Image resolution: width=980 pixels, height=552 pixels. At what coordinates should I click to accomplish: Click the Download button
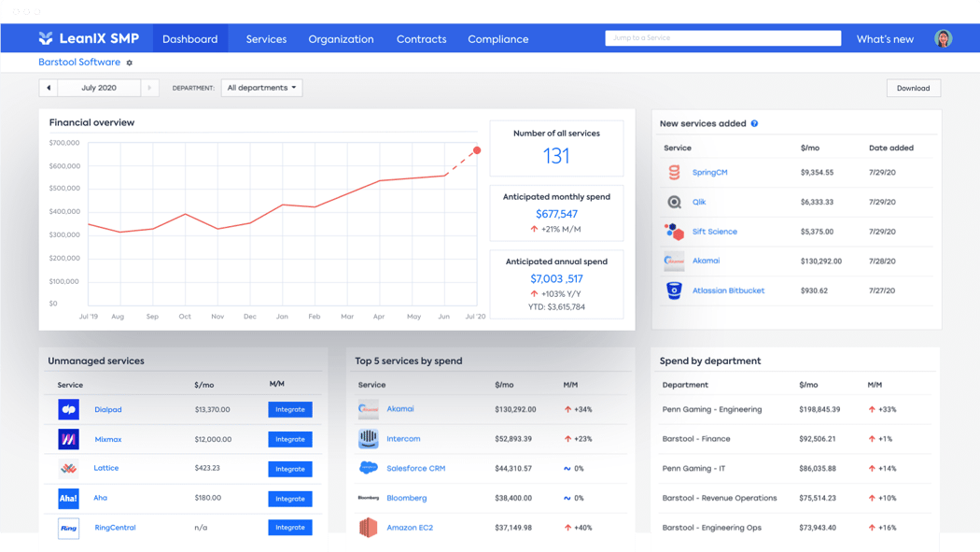coord(913,88)
